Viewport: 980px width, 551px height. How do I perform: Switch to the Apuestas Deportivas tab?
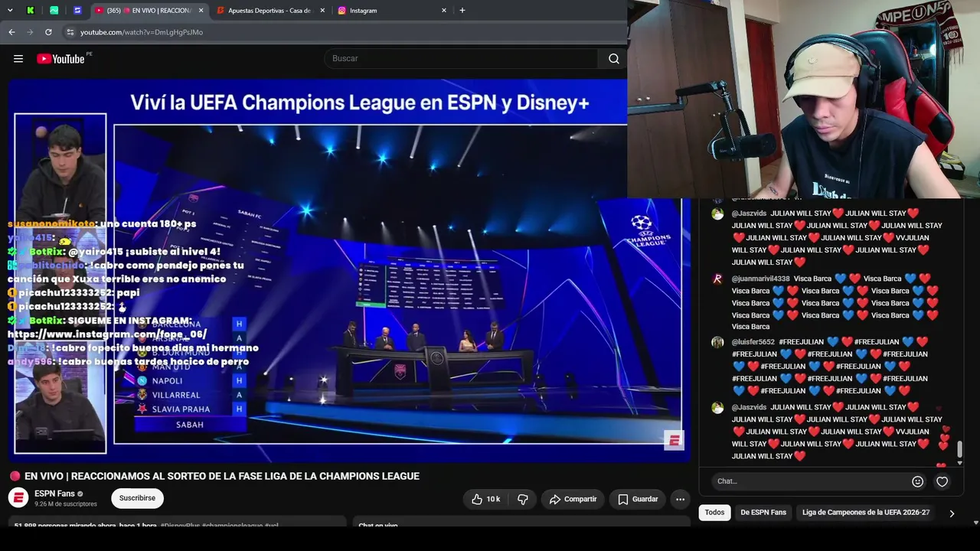[269, 11]
